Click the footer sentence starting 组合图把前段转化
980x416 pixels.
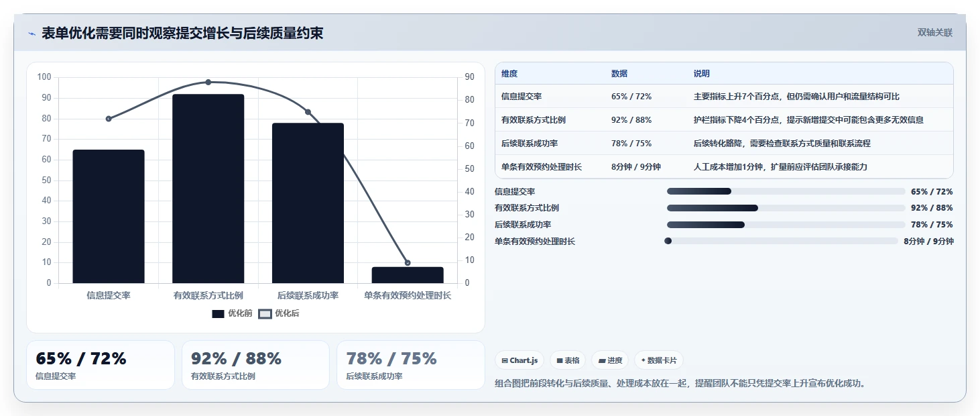tap(680, 384)
